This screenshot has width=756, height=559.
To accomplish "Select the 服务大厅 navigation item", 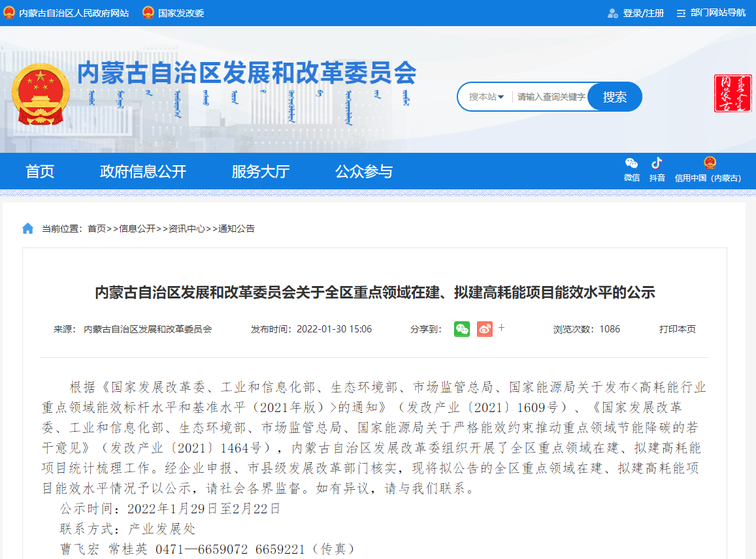I will click(261, 172).
